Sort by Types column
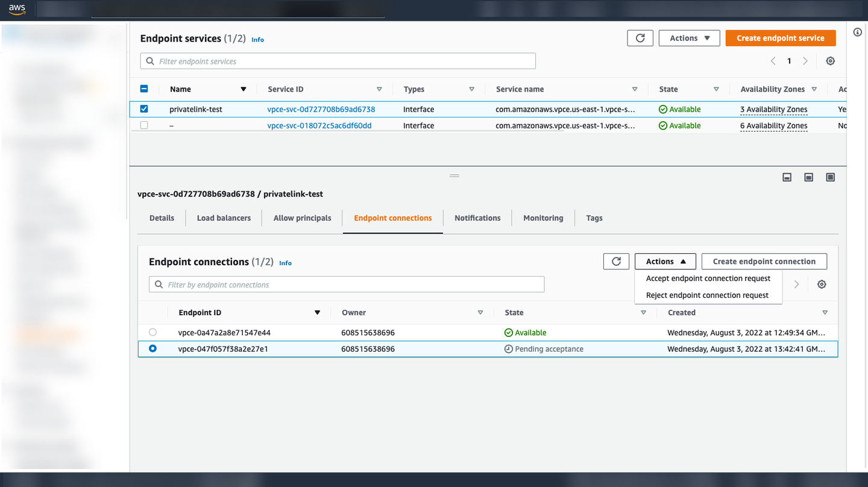This screenshot has height=487, width=868. pyautogui.click(x=471, y=89)
